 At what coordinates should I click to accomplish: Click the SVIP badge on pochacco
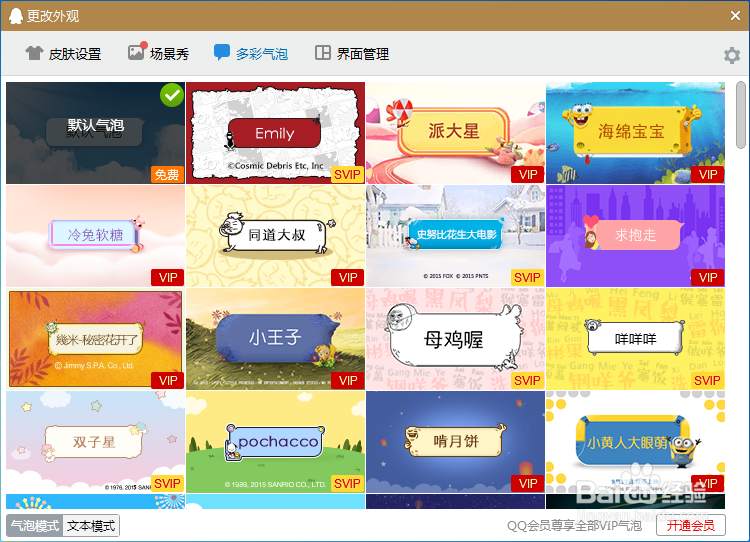click(x=347, y=484)
